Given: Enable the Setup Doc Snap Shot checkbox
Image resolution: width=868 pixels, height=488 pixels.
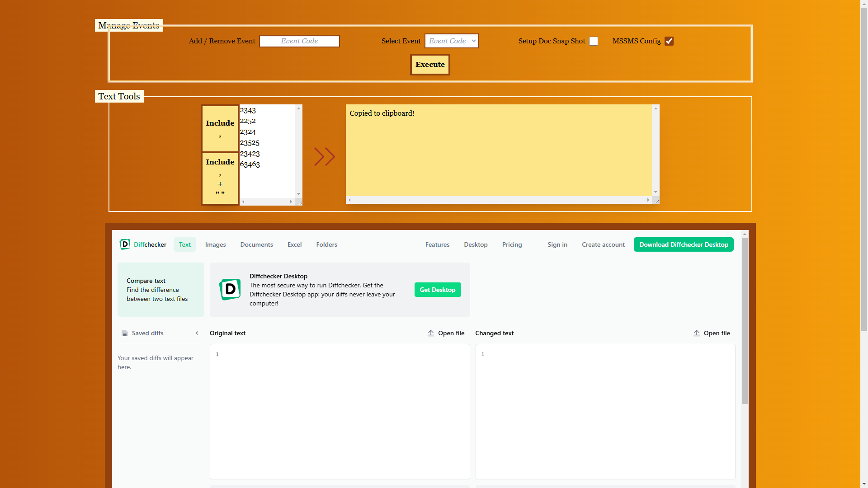Looking at the screenshot, I should (594, 41).
